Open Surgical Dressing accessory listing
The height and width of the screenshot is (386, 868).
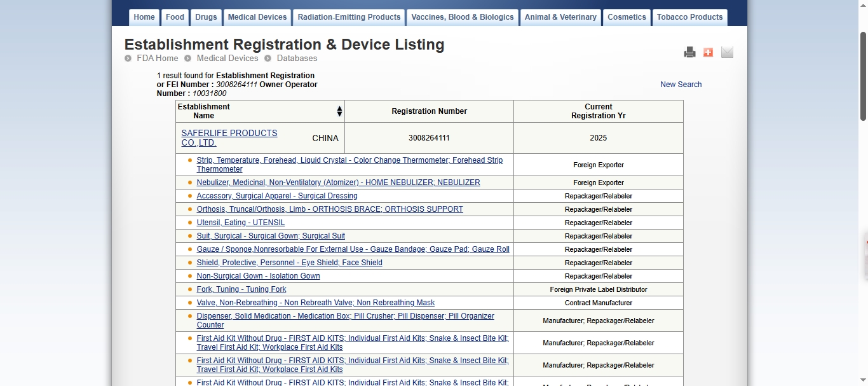point(277,196)
